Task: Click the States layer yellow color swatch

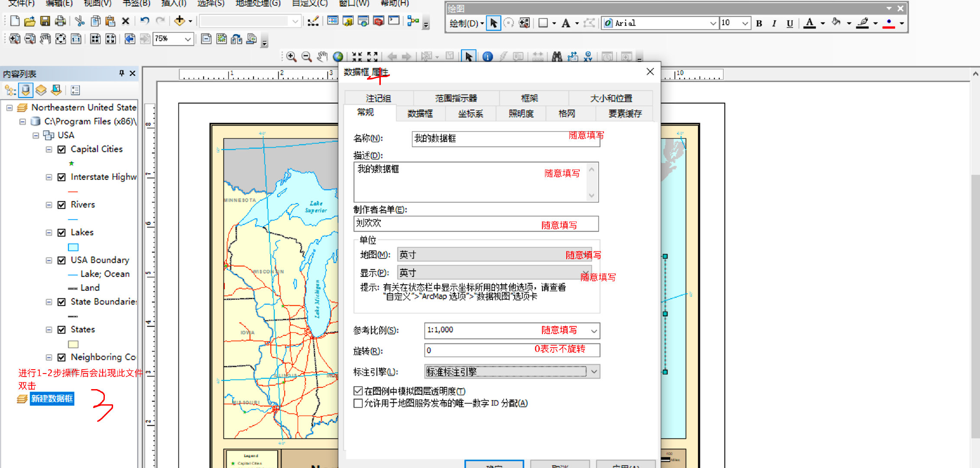Action: pos(73,344)
